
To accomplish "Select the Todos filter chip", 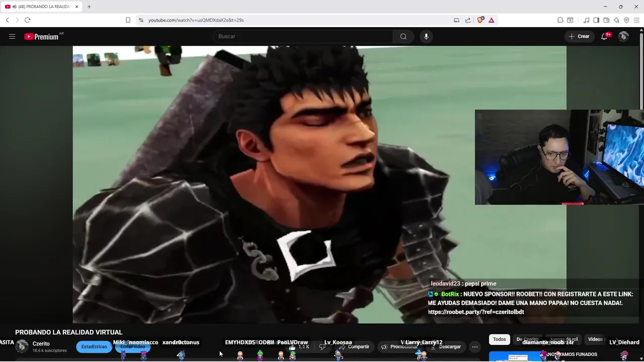I will point(500,339).
